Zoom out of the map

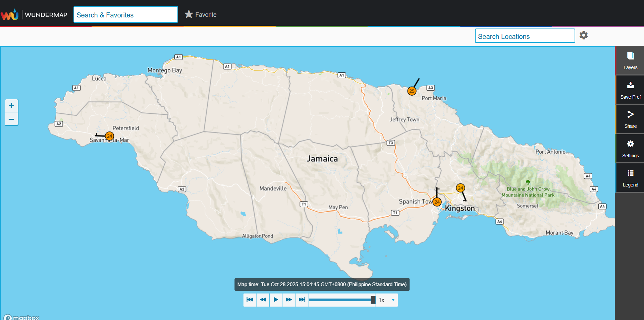click(11, 119)
